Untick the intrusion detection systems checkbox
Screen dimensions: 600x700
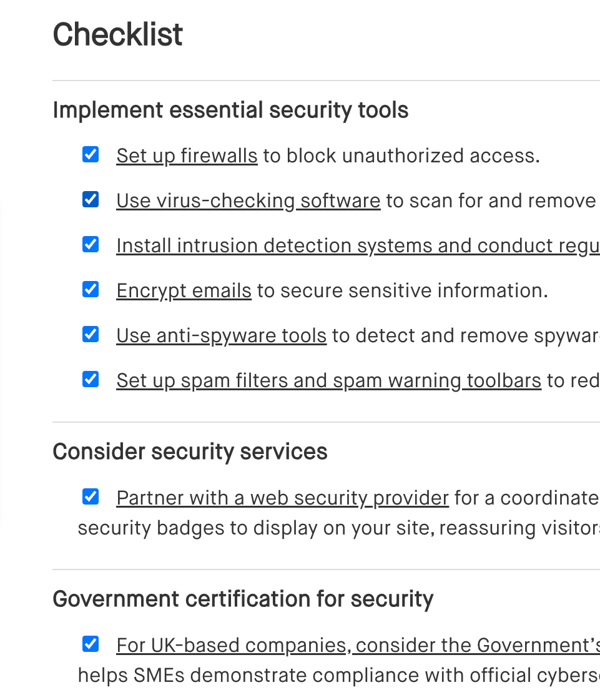(91, 244)
